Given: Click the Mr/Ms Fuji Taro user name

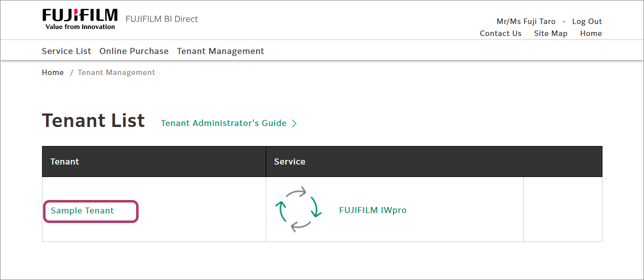Looking at the screenshot, I should [526, 21].
